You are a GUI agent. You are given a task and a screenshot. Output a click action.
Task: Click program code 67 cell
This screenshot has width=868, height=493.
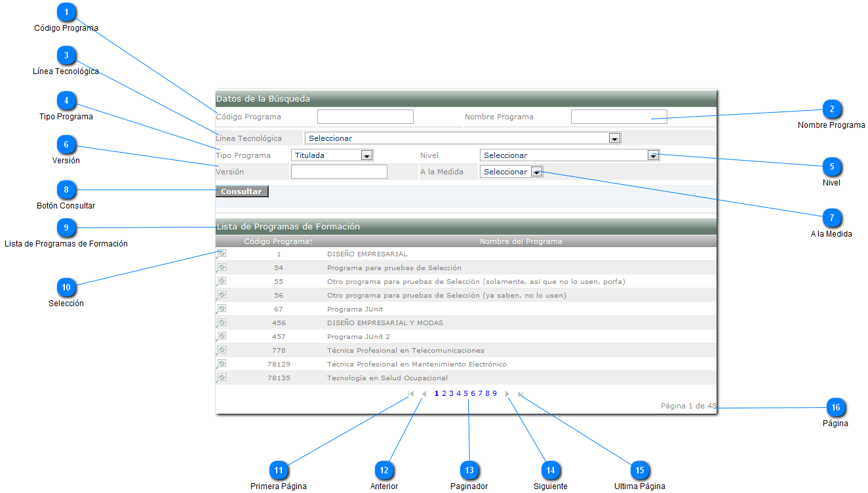tap(279, 309)
